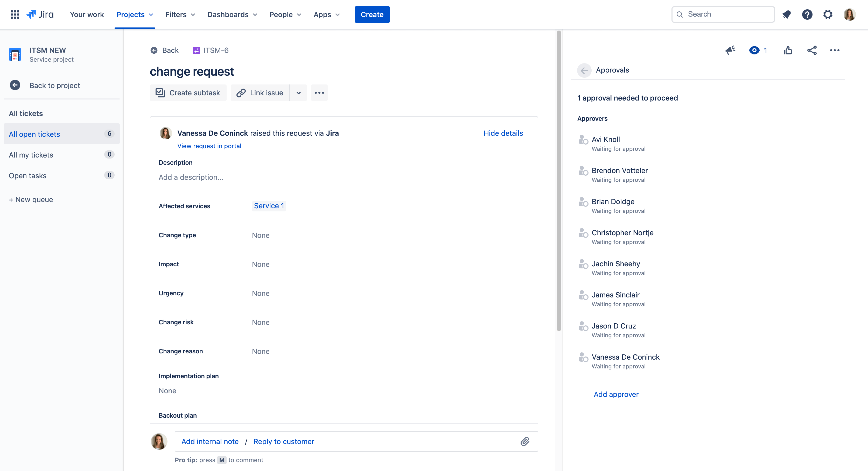Open the People navigation dropdown
Image resolution: width=868 pixels, height=471 pixels.
tap(285, 15)
